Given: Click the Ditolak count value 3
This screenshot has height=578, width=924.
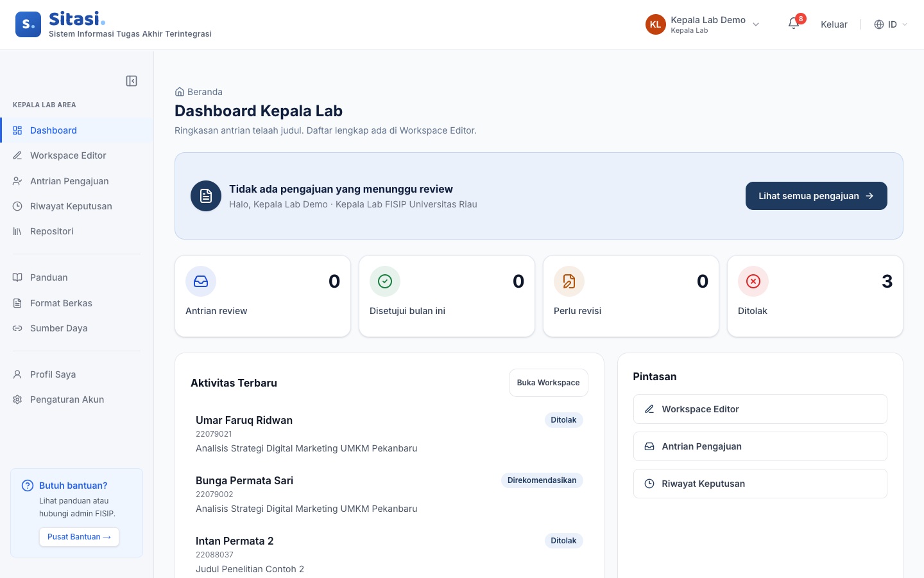Looking at the screenshot, I should 887,281.
